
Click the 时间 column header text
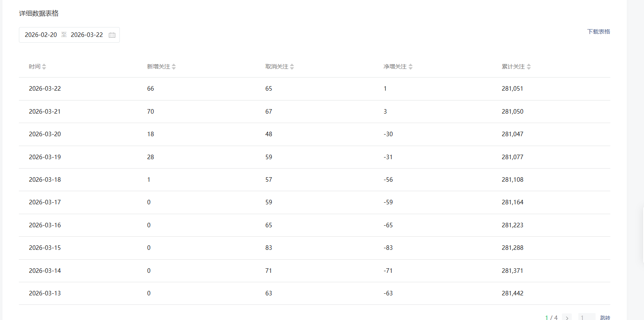34,67
